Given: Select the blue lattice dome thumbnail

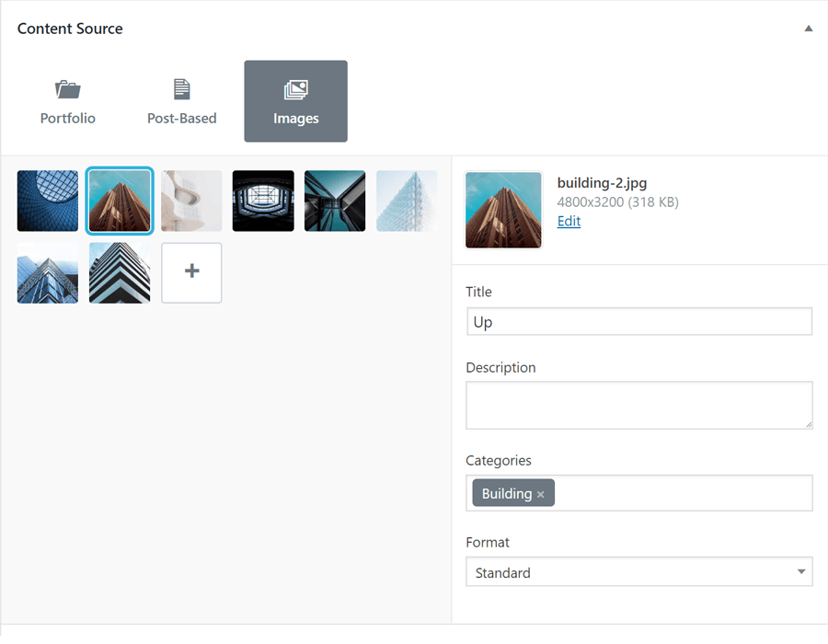Looking at the screenshot, I should tap(48, 201).
